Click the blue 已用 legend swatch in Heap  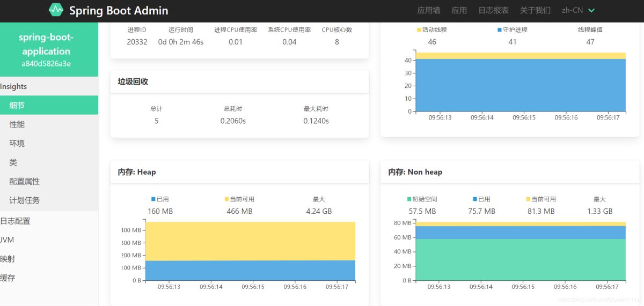[x=153, y=199]
